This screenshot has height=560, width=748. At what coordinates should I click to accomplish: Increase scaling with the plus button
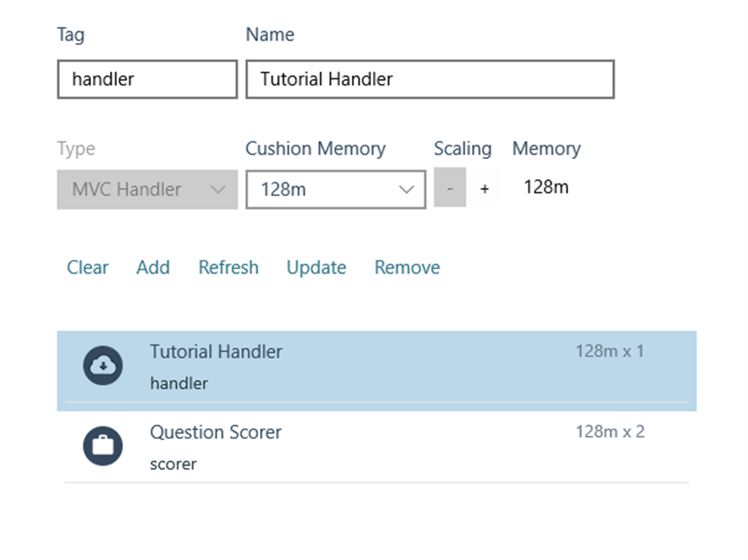[x=485, y=189]
